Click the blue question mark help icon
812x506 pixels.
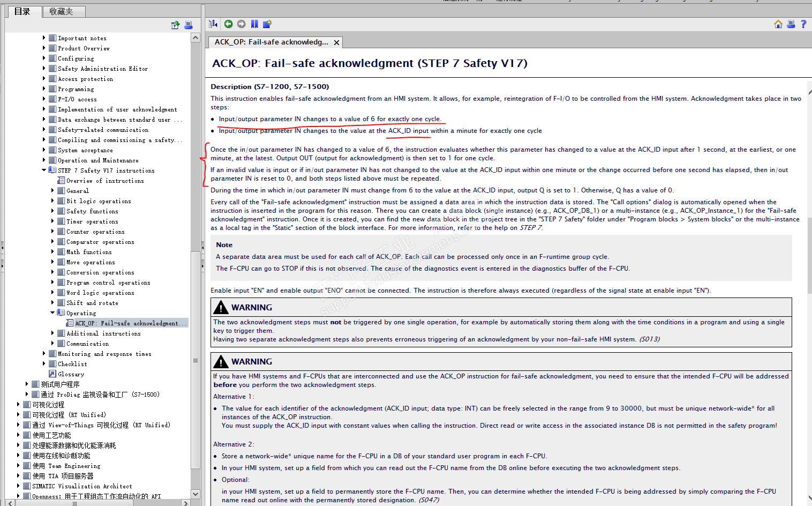(803, 24)
